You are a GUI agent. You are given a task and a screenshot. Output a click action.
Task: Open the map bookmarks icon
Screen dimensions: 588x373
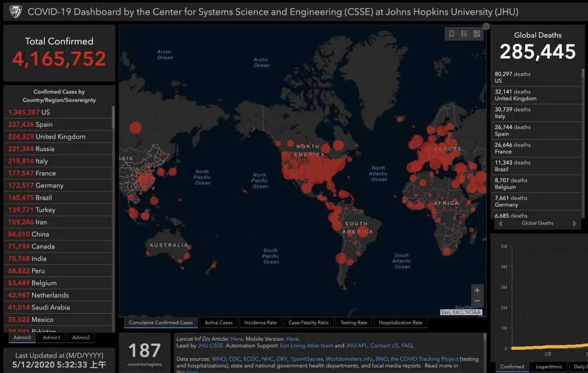click(451, 34)
